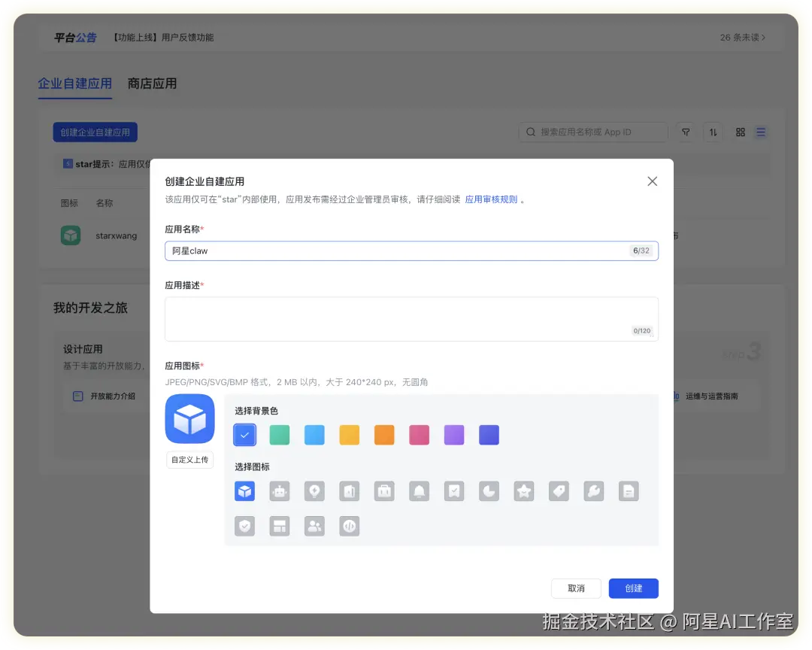The height and width of the screenshot is (650, 812).
Task: Select the purple background color
Action: click(454, 435)
